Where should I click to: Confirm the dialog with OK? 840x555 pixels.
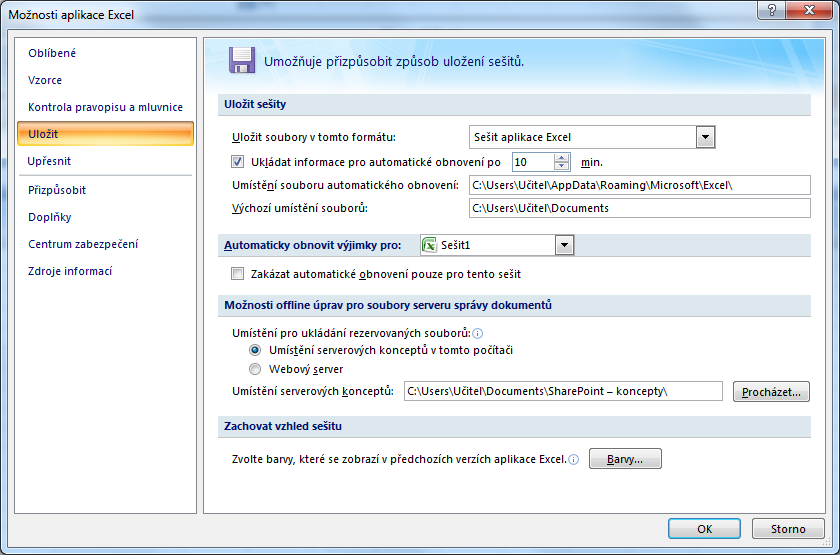[704, 529]
